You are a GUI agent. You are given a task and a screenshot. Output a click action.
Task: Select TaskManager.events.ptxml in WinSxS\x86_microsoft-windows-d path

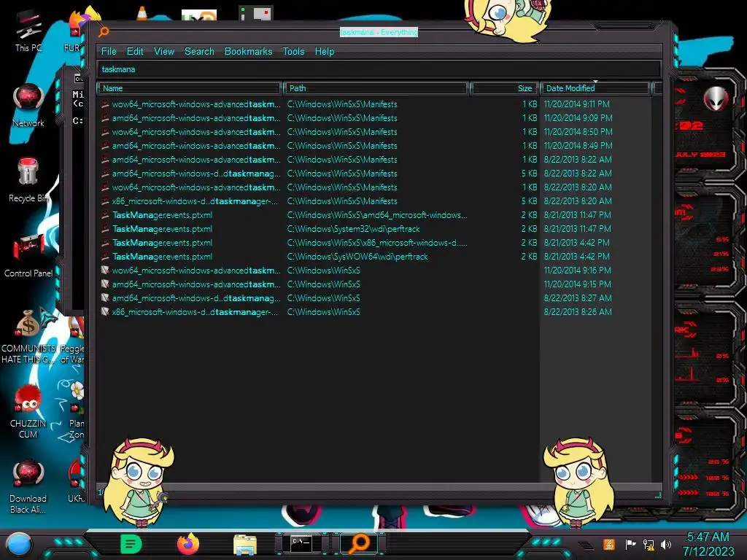(x=163, y=243)
